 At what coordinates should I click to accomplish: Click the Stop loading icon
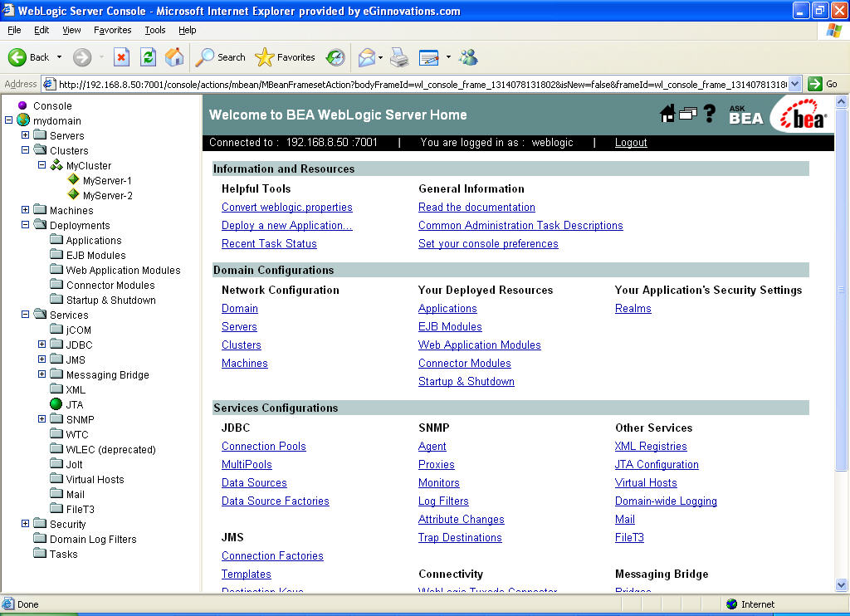121,57
